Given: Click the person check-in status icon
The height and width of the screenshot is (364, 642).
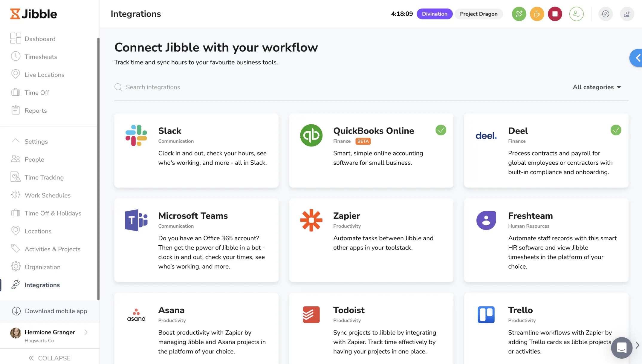Looking at the screenshot, I should [576, 14].
